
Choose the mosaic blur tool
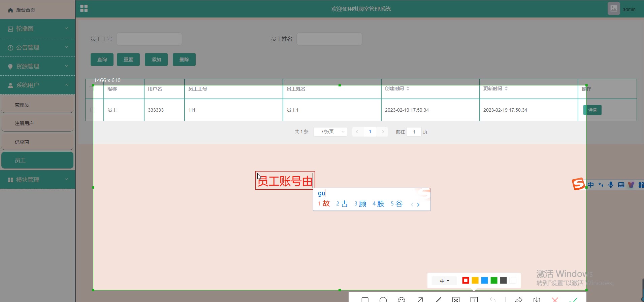(456, 299)
